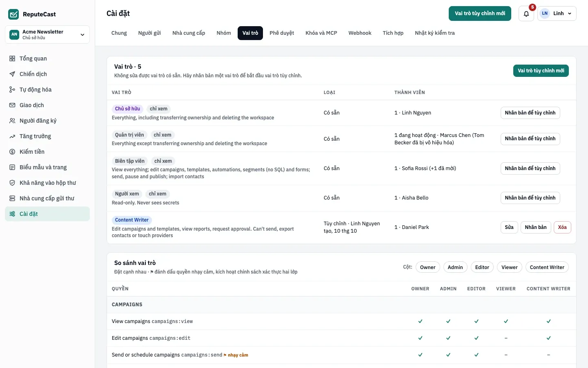Click the Nhà cung cấp gửi thư server icon
Viewport: 588px width, 368px height.
click(x=12, y=198)
